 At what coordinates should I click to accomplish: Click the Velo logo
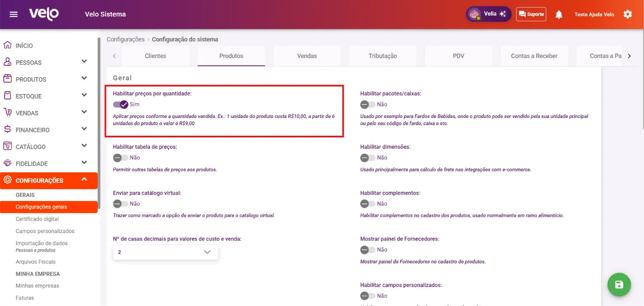pyautogui.click(x=44, y=14)
